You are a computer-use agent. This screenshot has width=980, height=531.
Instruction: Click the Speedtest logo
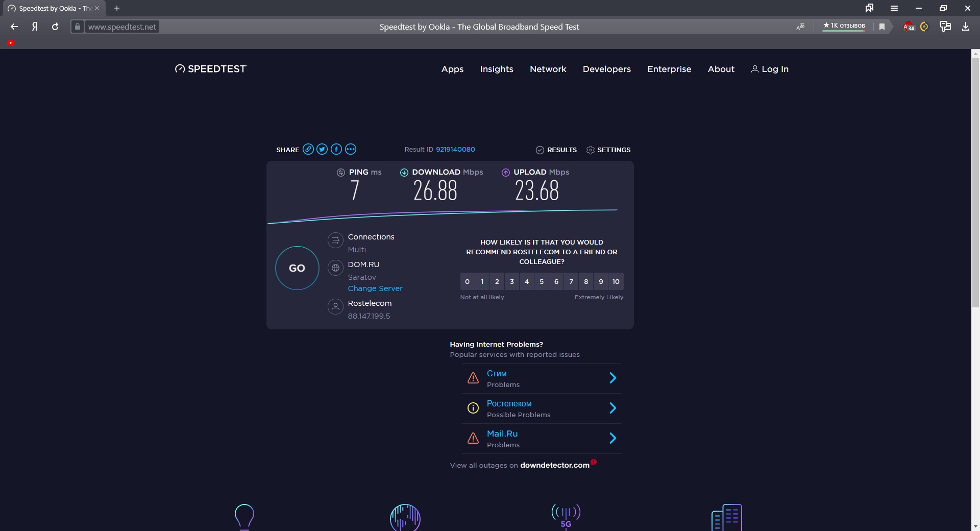[x=211, y=69]
